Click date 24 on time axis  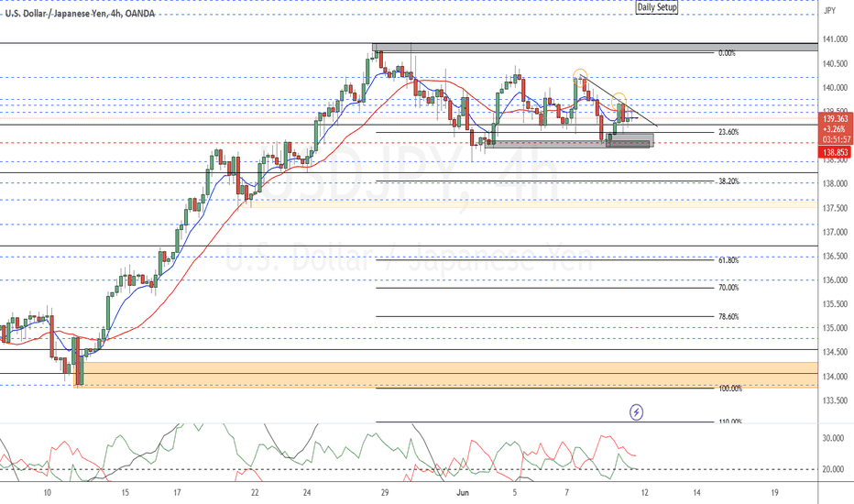[307, 493]
